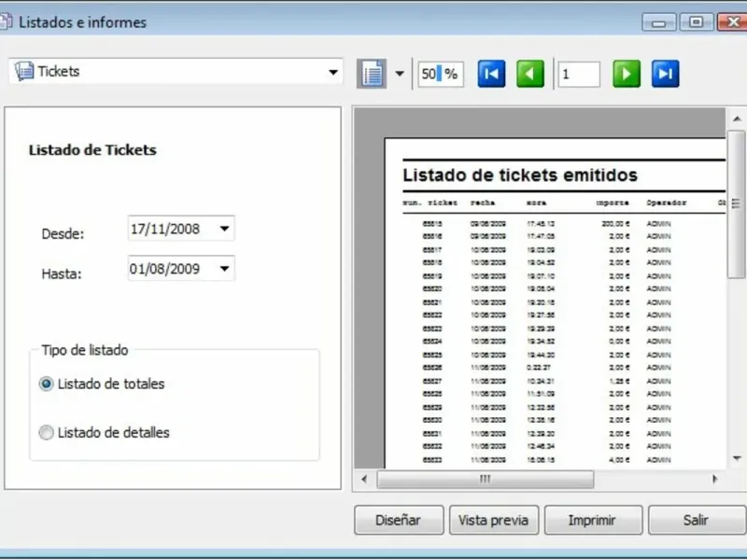Click the Listado de tickets emitidos title
Image resolution: width=747 pixels, height=560 pixels.
[x=520, y=175]
